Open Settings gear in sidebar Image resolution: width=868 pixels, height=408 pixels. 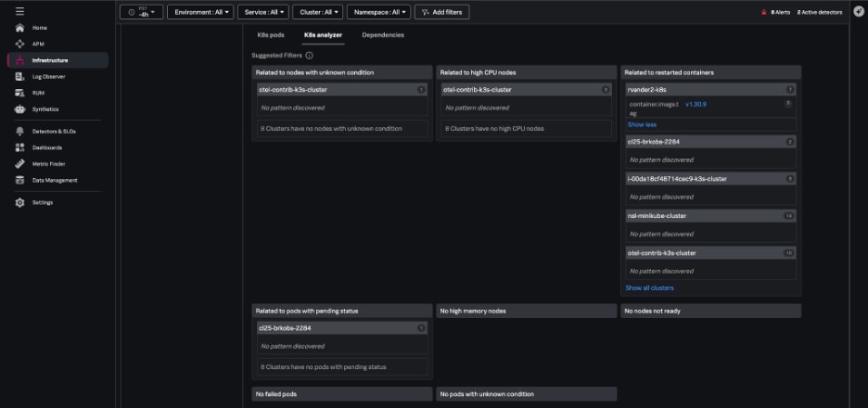point(19,202)
